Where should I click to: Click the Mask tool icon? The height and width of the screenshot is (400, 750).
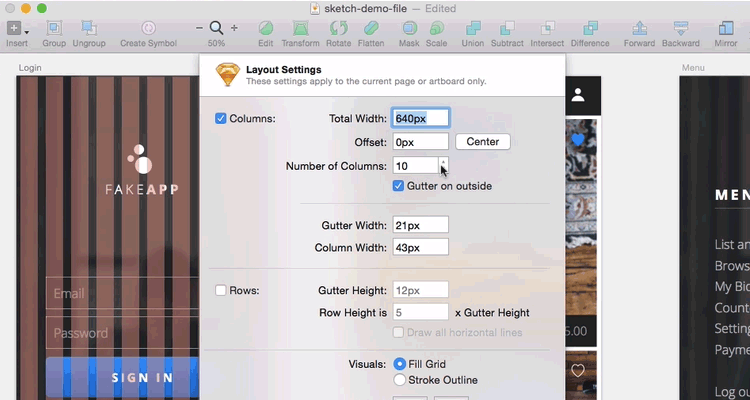click(x=409, y=28)
